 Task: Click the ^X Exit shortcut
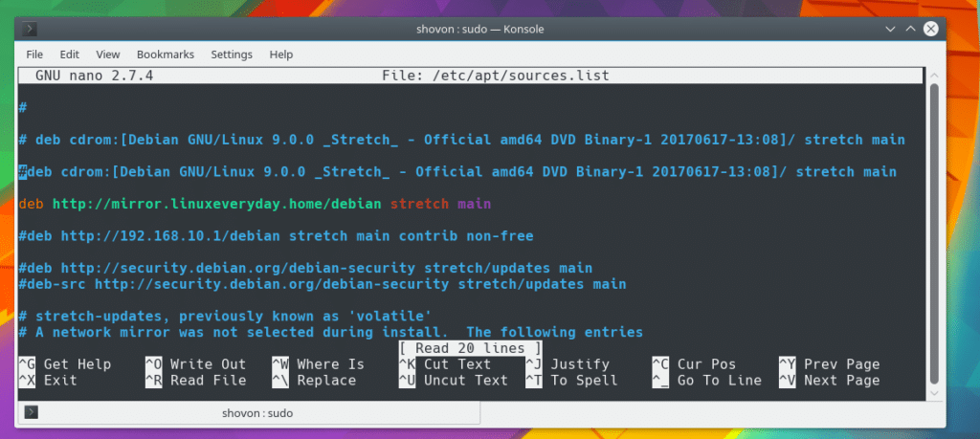pyautogui.click(x=48, y=381)
